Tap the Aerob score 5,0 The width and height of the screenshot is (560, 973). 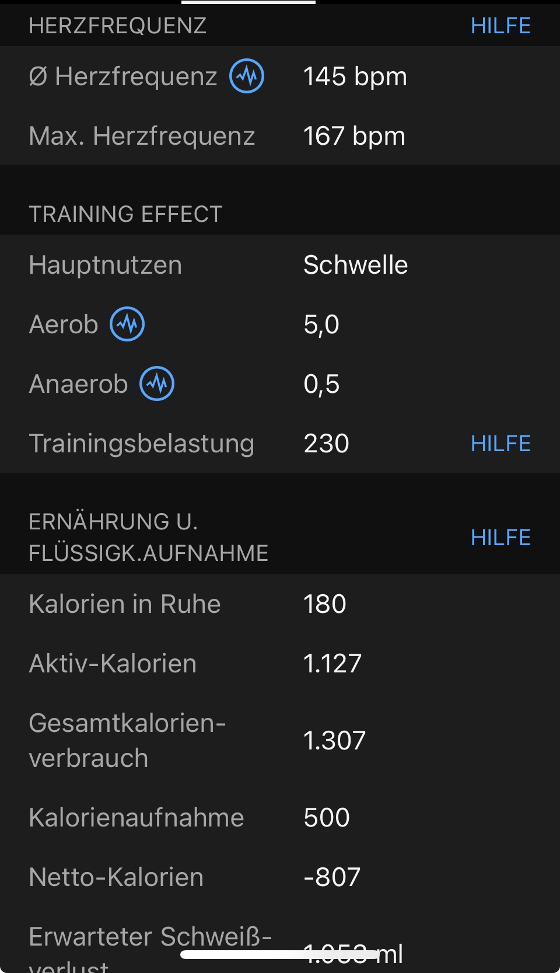tap(321, 325)
